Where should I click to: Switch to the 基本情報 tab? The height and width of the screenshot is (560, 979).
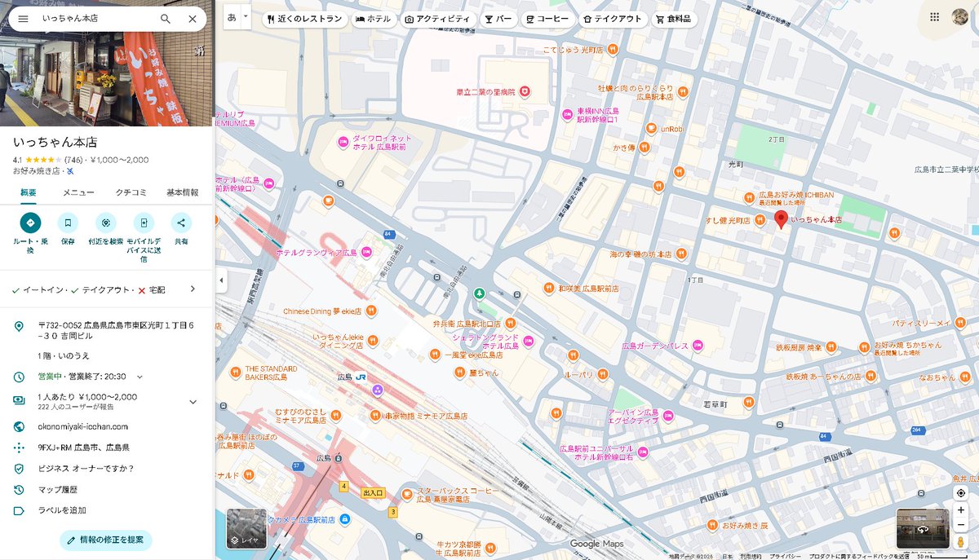[x=182, y=192]
